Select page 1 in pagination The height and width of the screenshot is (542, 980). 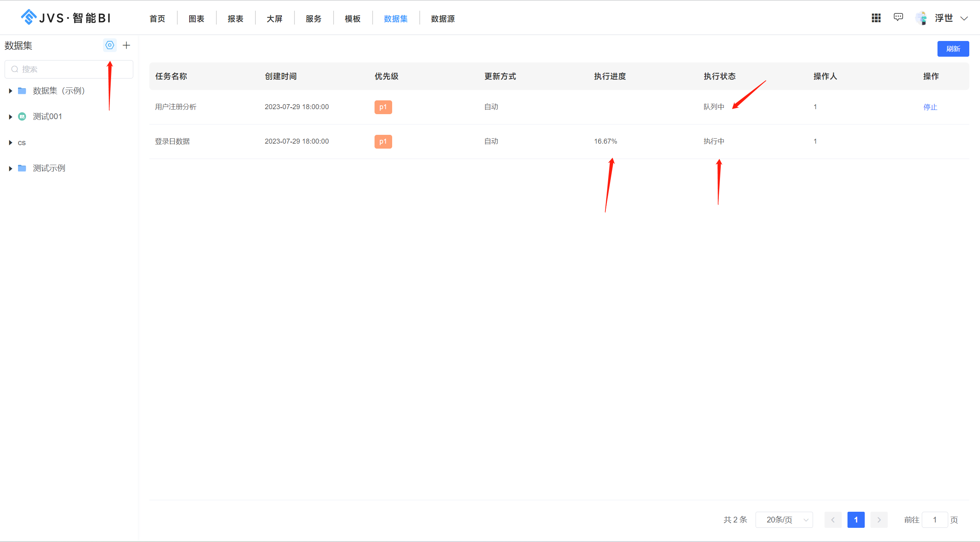856,519
